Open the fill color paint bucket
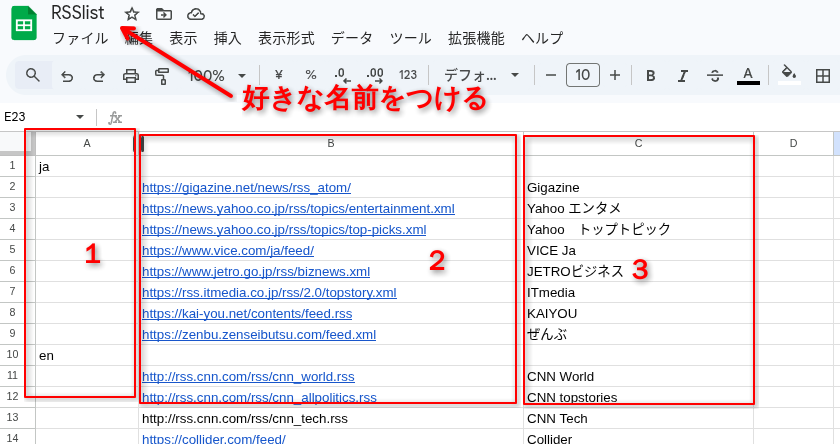Viewport: 840px width, 444px height. (789, 75)
